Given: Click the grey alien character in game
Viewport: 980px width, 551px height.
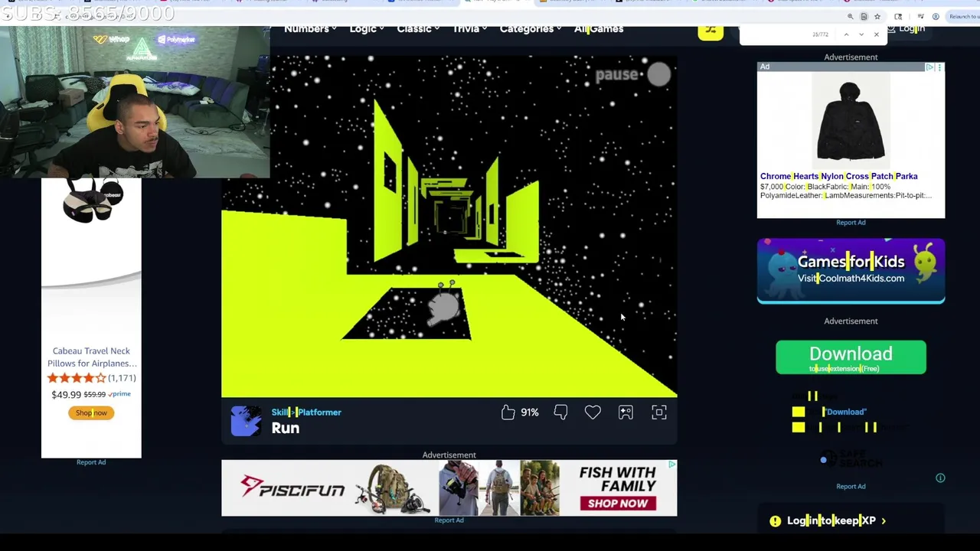Looking at the screenshot, I should 444,305.
